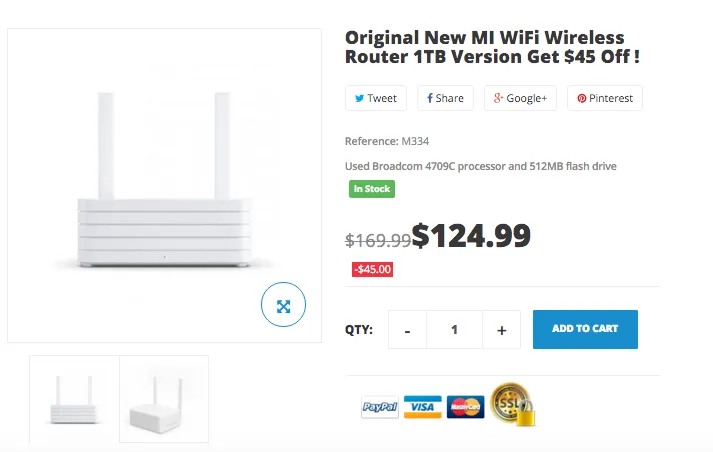
Task: Pin product with Pinterest button
Action: click(605, 98)
